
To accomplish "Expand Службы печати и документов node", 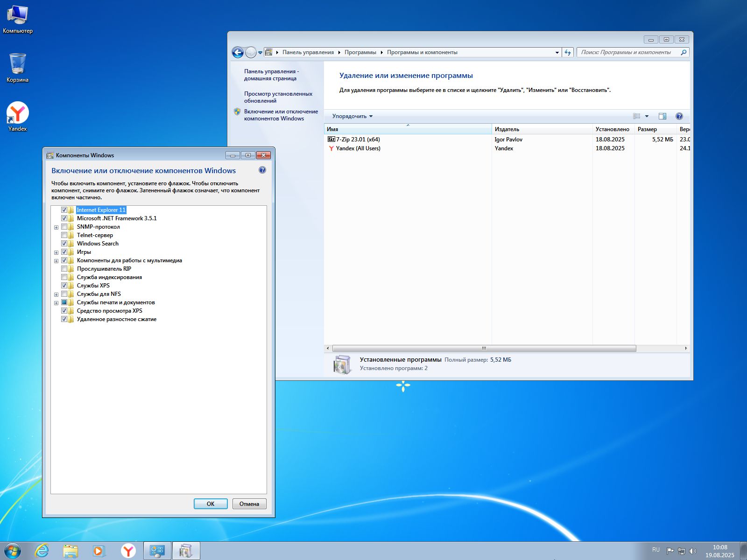I will pyautogui.click(x=56, y=303).
